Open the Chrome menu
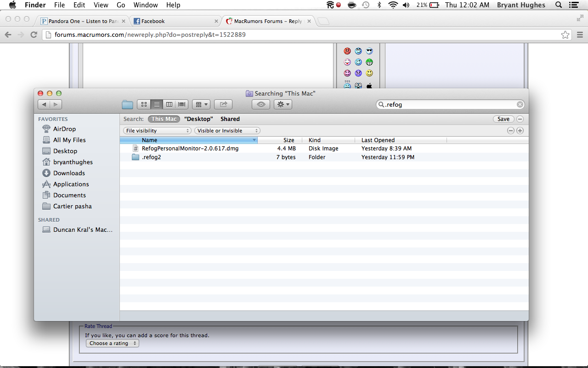Viewport: 588px width, 368px height. (x=580, y=34)
